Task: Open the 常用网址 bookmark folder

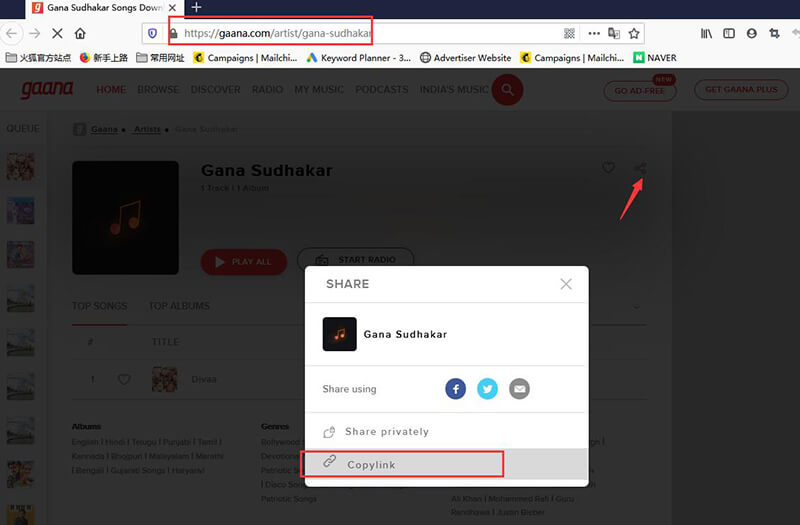Action: (x=160, y=58)
